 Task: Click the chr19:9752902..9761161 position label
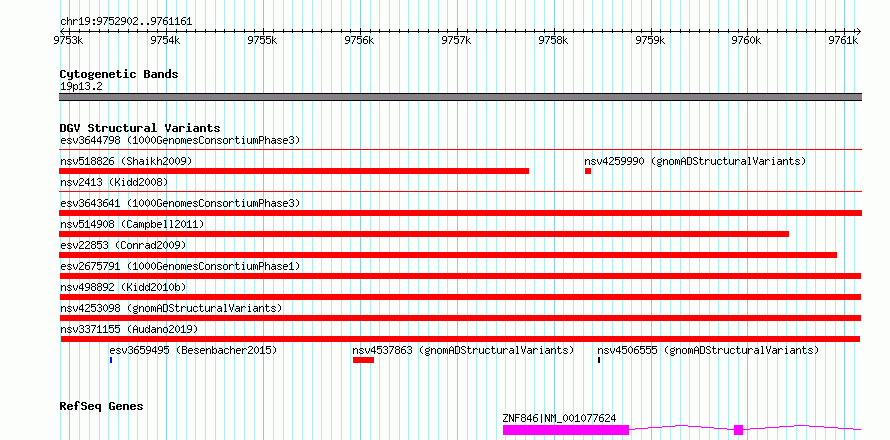coord(126,22)
